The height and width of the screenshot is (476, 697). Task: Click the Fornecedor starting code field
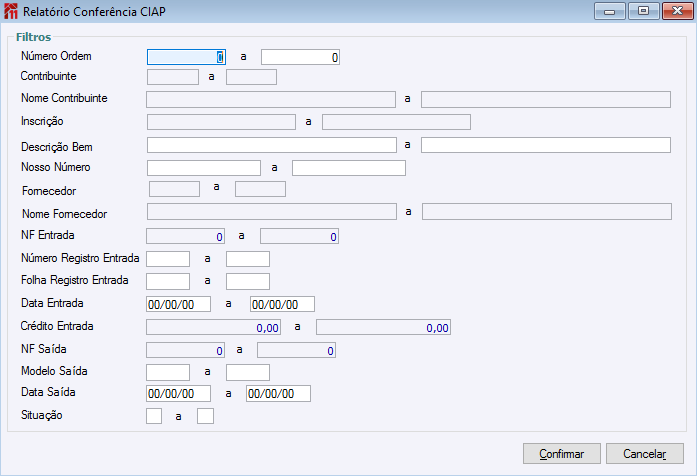(x=175, y=189)
